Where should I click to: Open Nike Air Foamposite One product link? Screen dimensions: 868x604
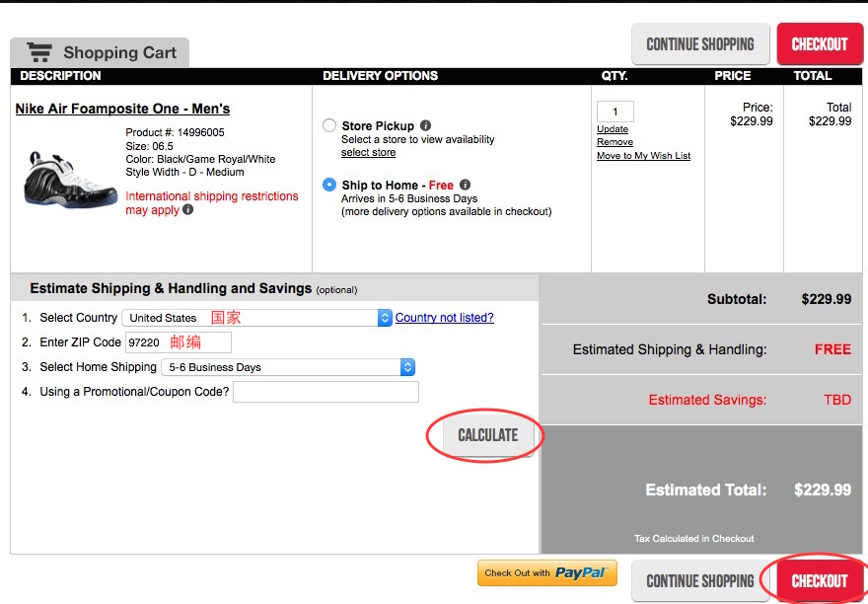(x=122, y=109)
